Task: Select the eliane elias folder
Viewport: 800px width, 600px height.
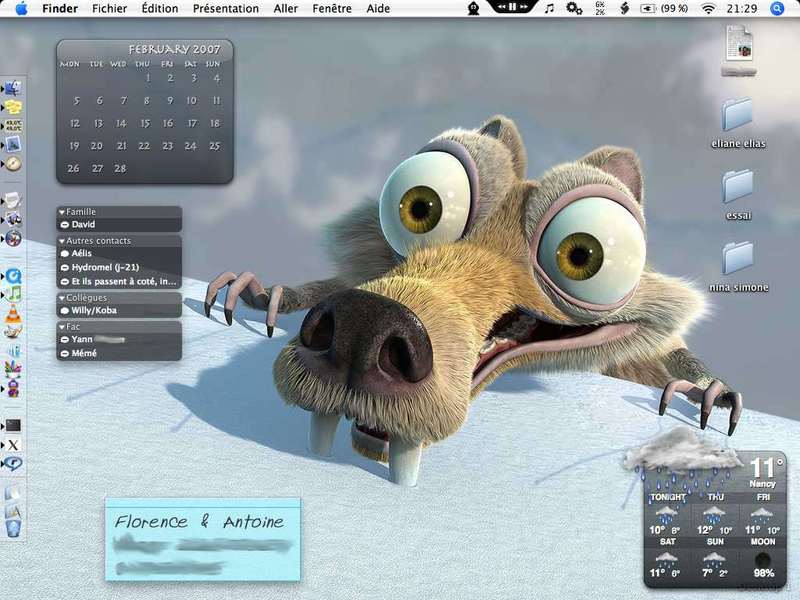Action: pos(738,123)
